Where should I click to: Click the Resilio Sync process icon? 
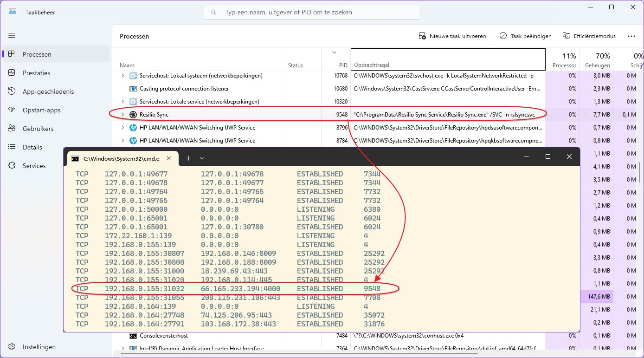[133, 114]
